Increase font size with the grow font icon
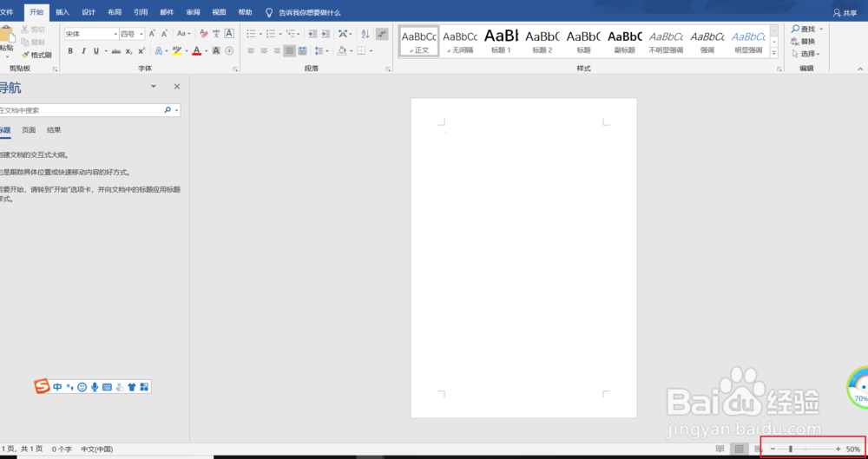 coord(152,34)
